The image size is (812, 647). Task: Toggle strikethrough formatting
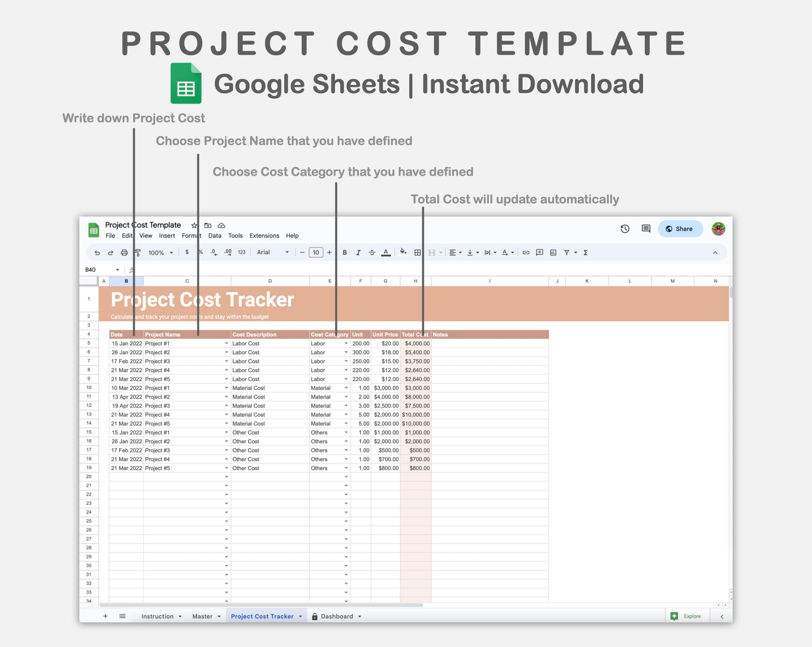(x=372, y=253)
